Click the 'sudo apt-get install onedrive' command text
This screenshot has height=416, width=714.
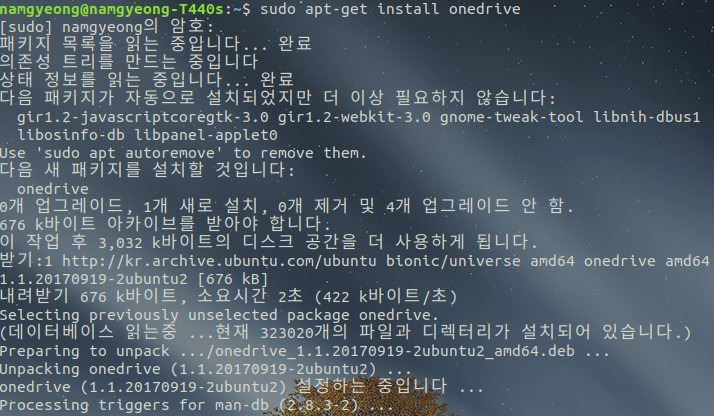(x=390, y=9)
